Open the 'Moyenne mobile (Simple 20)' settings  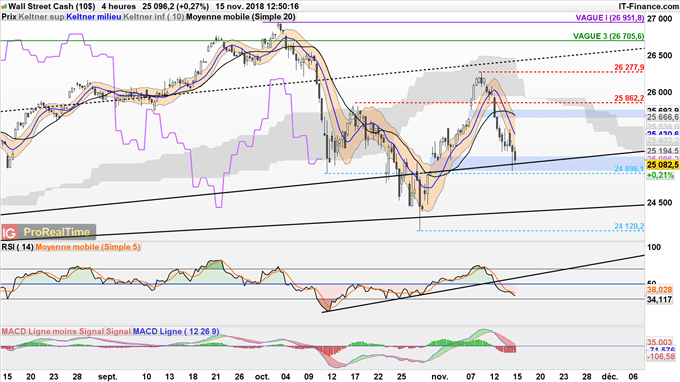[241, 16]
